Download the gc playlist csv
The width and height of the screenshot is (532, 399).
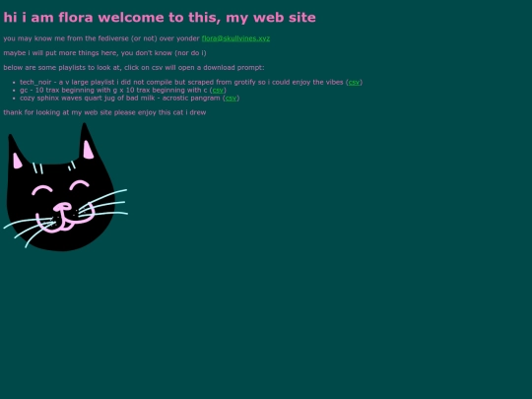(218, 90)
